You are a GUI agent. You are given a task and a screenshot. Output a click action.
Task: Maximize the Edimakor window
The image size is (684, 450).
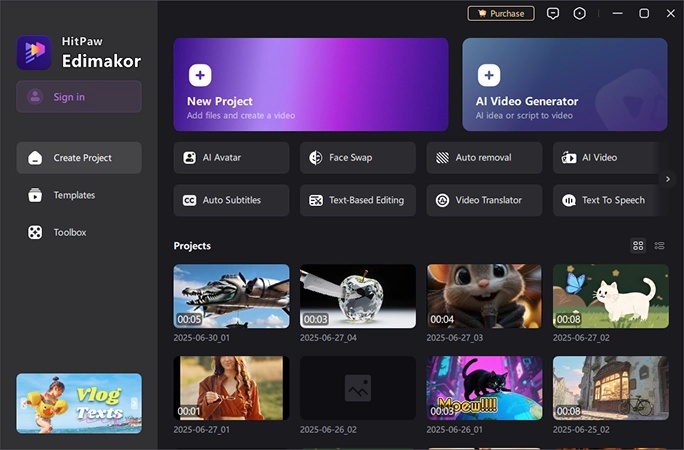click(x=644, y=14)
